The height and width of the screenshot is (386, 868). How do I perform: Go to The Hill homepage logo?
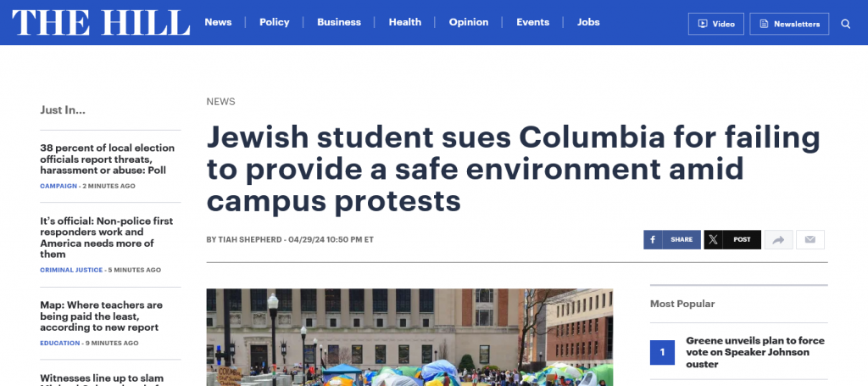coord(101,23)
